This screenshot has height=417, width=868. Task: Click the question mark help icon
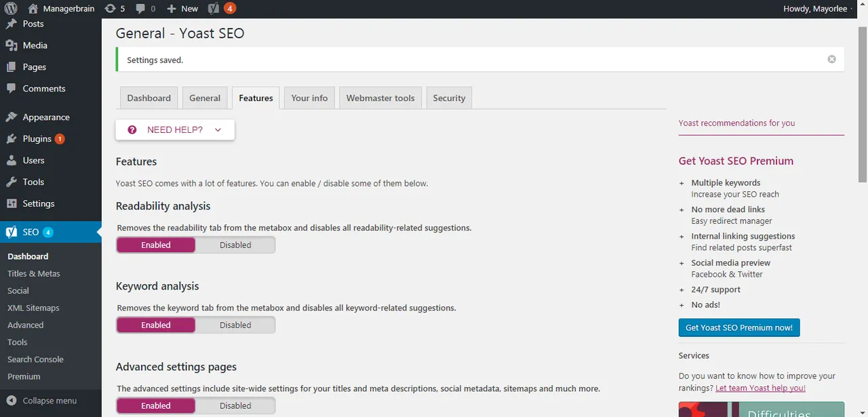coord(132,130)
